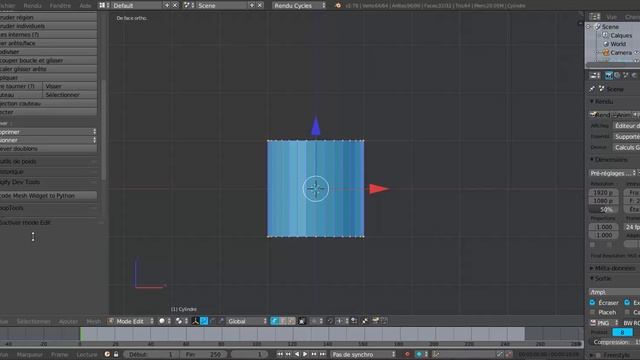Click the Code Mesh Widget to Python button
The image size is (640, 360).
[48, 196]
